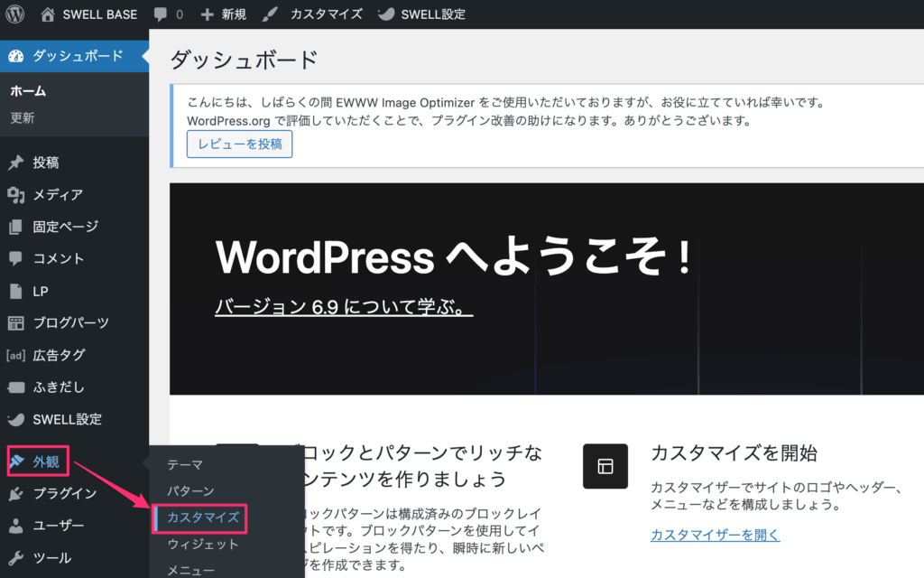Click the 固定ページ pages icon
This screenshot has width=924, height=578.
[15, 226]
